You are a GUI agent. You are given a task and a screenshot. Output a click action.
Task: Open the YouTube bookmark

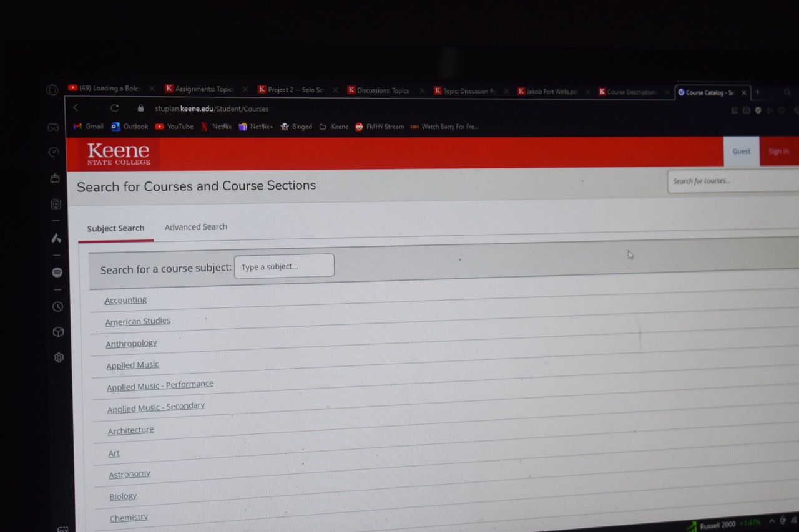174,126
